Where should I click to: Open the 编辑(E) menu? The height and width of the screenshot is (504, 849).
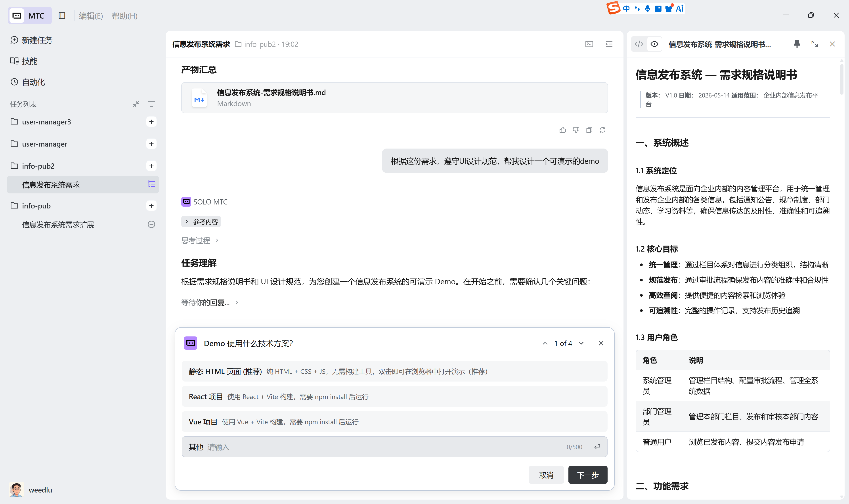pos(91,16)
